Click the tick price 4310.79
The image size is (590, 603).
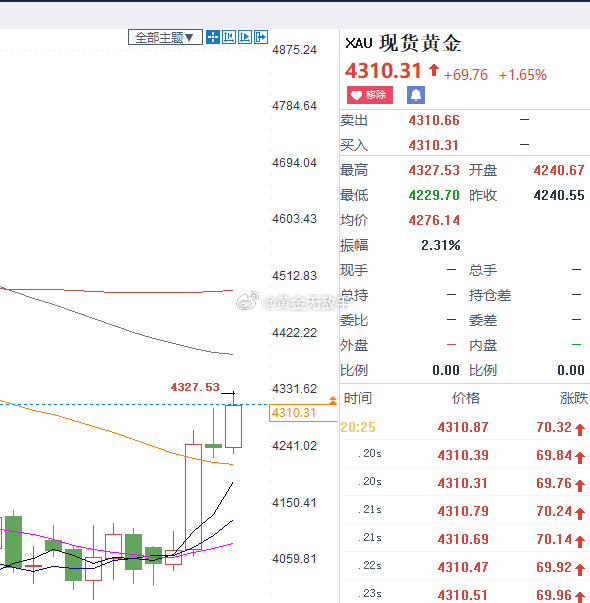463,511
